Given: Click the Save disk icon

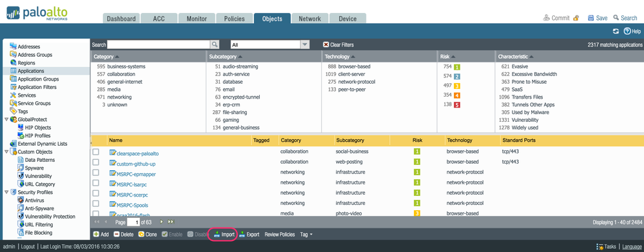Looking at the screenshot, I should (x=590, y=18).
